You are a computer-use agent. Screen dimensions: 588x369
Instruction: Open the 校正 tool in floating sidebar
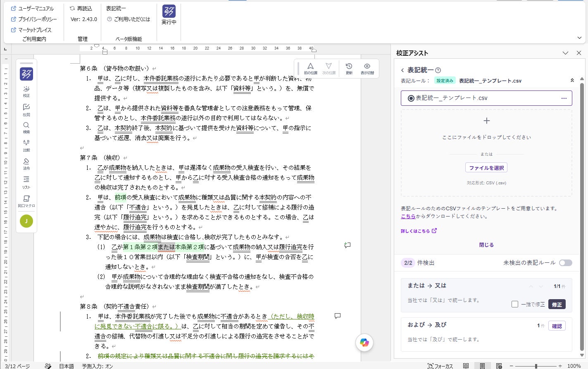pyautogui.click(x=26, y=91)
